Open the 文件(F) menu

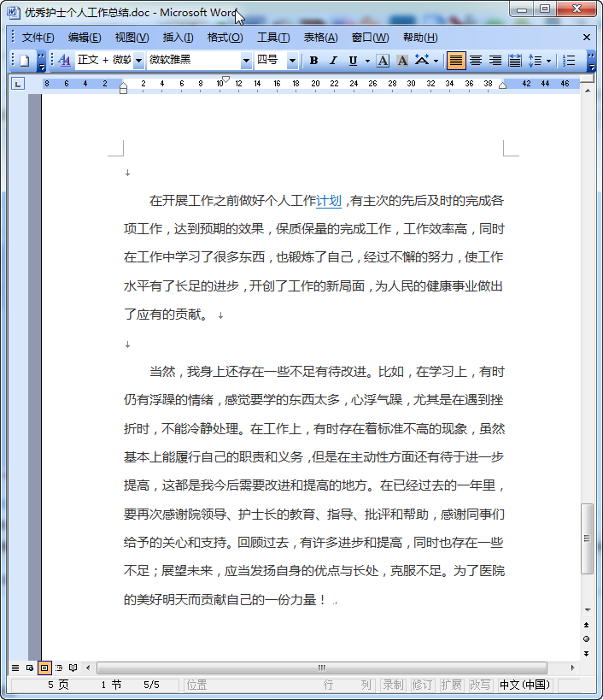tap(38, 38)
